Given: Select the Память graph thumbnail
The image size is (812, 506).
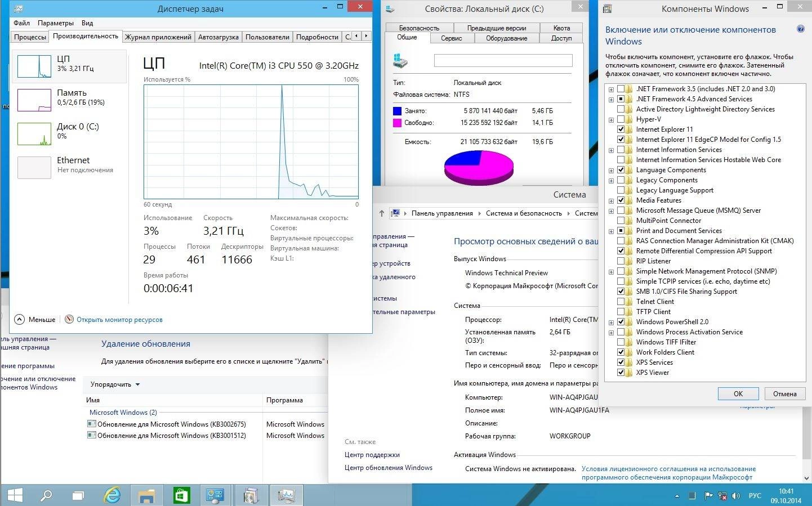Looking at the screenshot, I should [34, 100].
